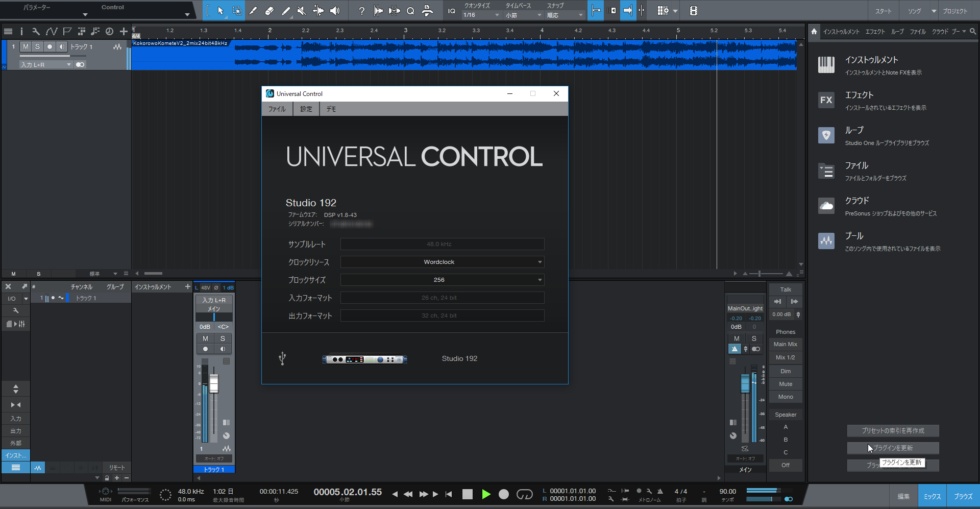This screenshot has width=980, height=509.
Task: Click the automation curve icon
Action: coord(52,32)
